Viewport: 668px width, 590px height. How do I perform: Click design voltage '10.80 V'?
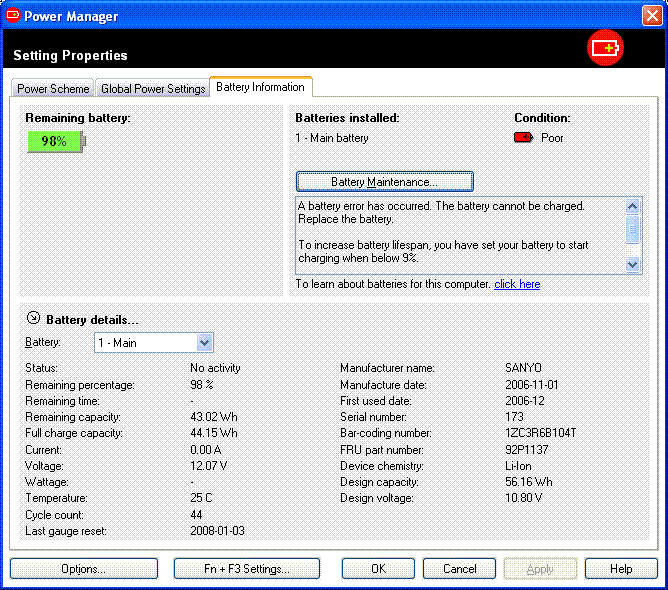(x=523, y=498)
